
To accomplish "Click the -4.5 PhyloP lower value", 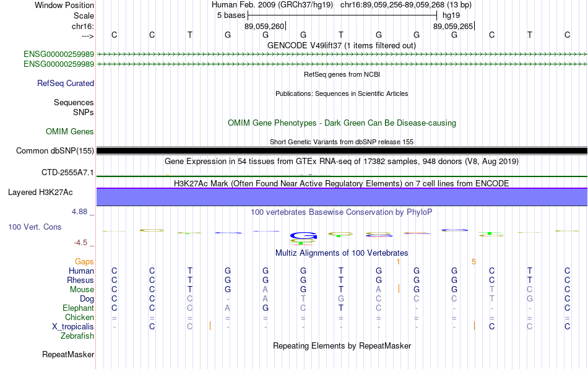I will pyautogui.click(x=80, y=243).
